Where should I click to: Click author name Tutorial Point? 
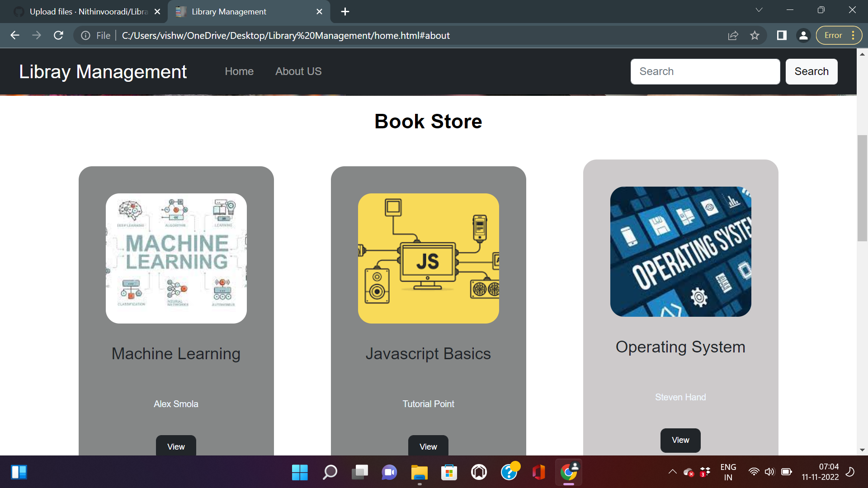tap(428, 404)
